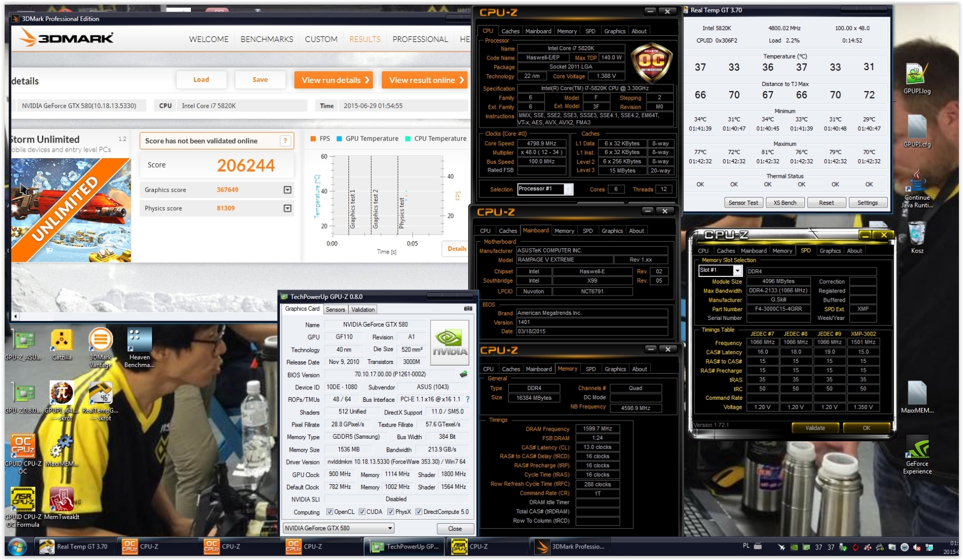963x560 pixels.
Task: Click Sensor Test in Real Temp
Action: coord(743,203)
